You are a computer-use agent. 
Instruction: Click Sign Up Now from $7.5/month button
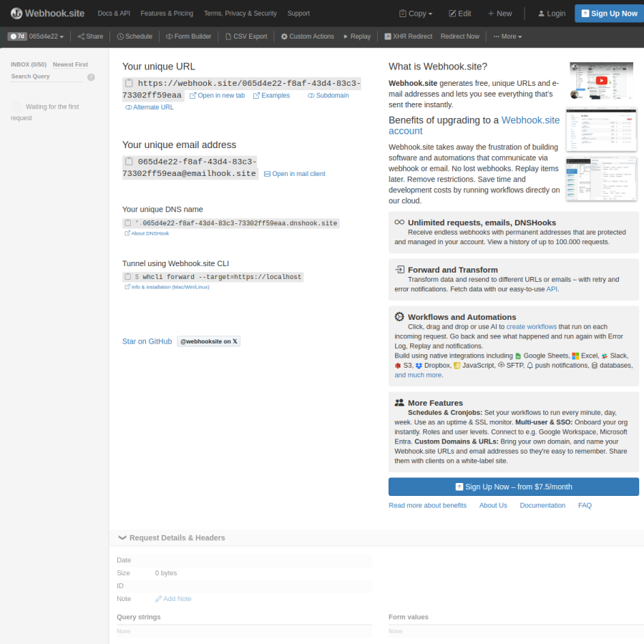tap(513, 487)
